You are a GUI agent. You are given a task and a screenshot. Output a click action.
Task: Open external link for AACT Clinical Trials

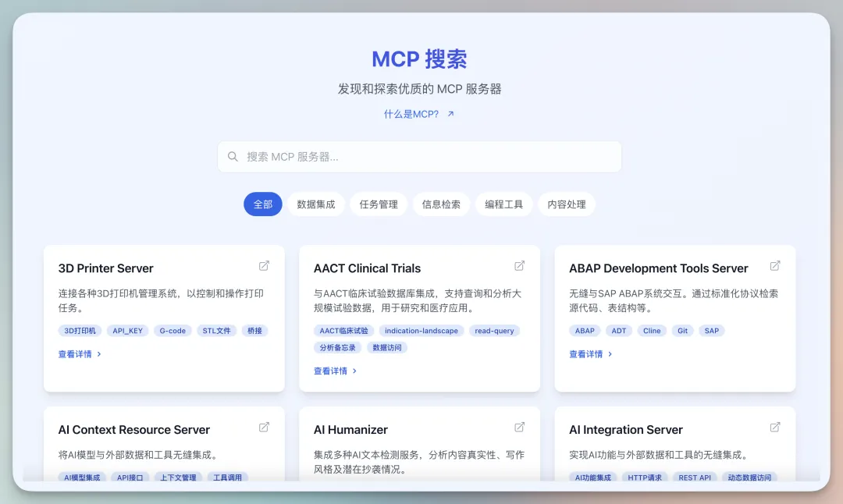(519, 266)
